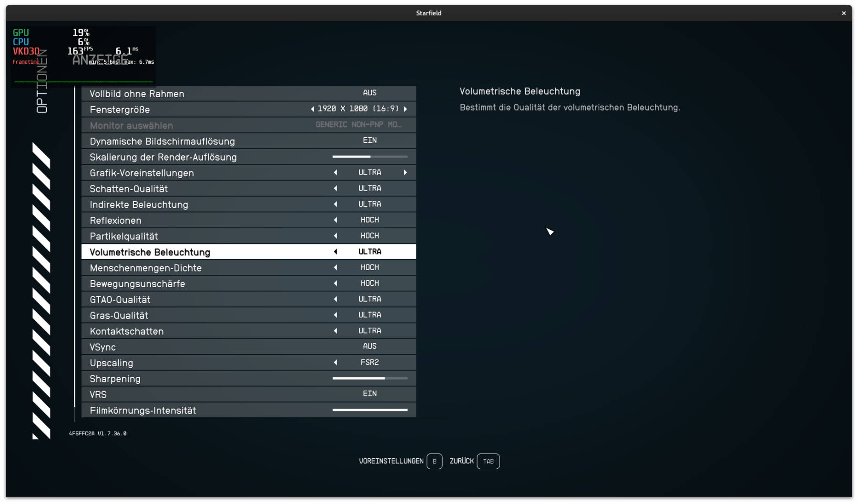Click left arrow beside Fenstergröße resolution

click(x=312, y=109)
